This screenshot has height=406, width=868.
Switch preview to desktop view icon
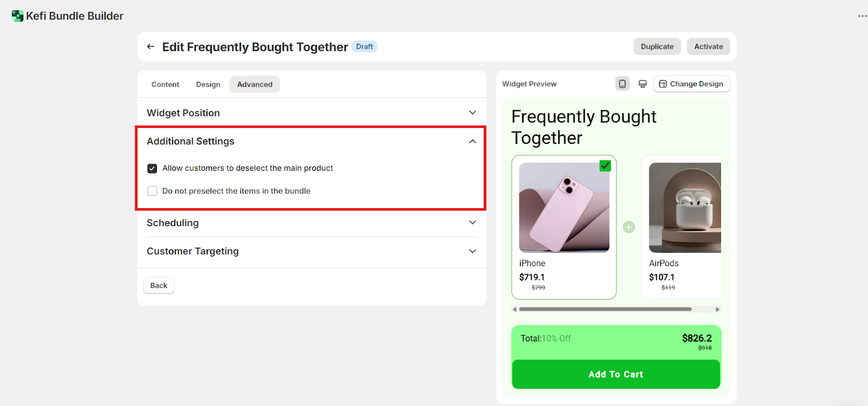pyautogui.click(x=642, y=84)
